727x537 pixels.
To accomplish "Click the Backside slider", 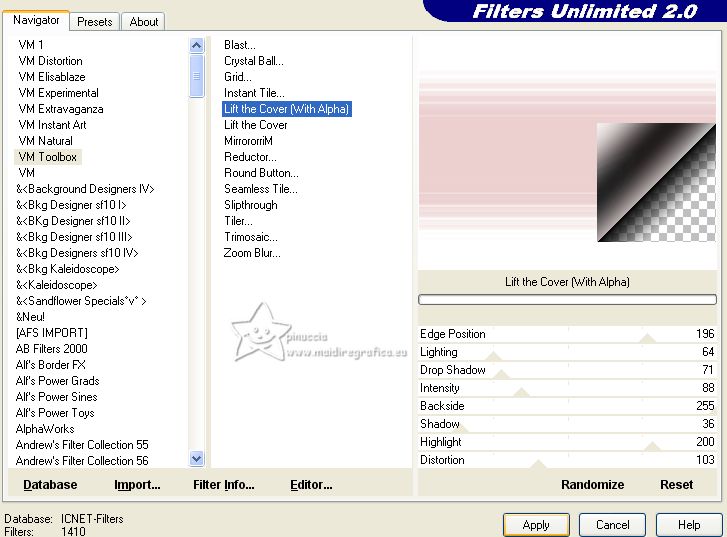I will tap(567, 406).
